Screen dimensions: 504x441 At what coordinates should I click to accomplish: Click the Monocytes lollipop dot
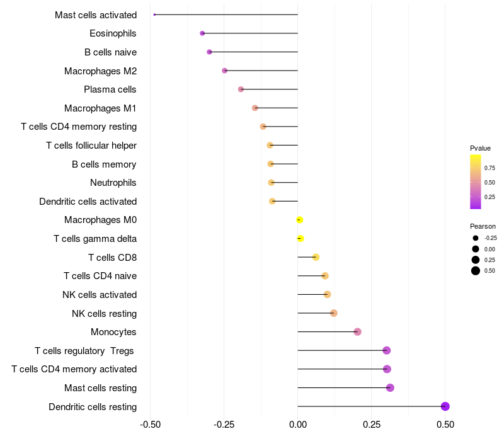point(357,332)
